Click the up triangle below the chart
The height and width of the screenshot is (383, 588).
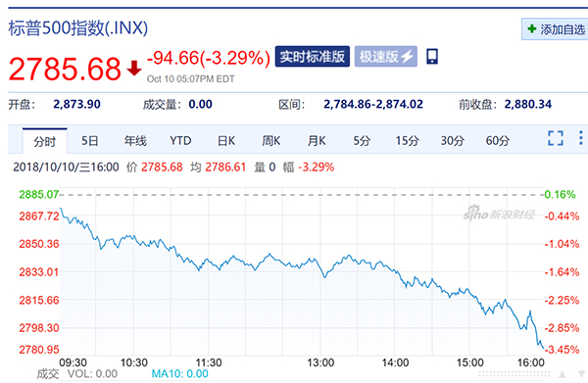(x=563, y=374)
